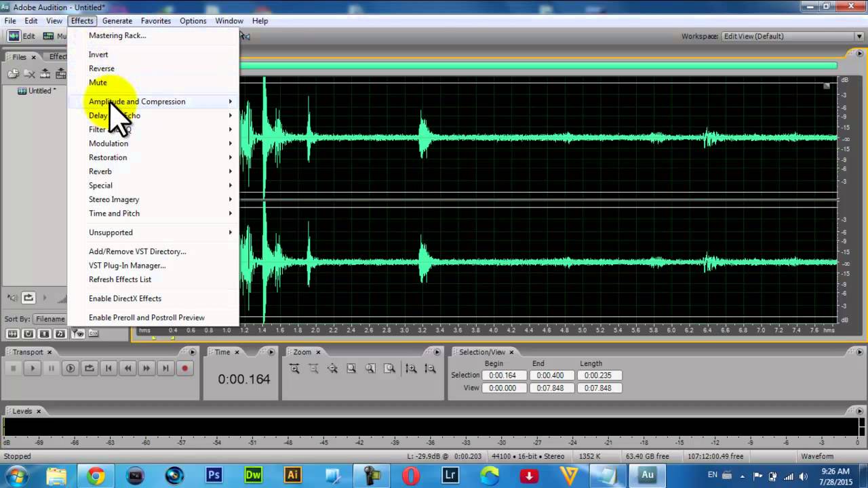This screenshot has width=868, height=488.
Task: Open the Generate menu
Action: click(117, 21)
